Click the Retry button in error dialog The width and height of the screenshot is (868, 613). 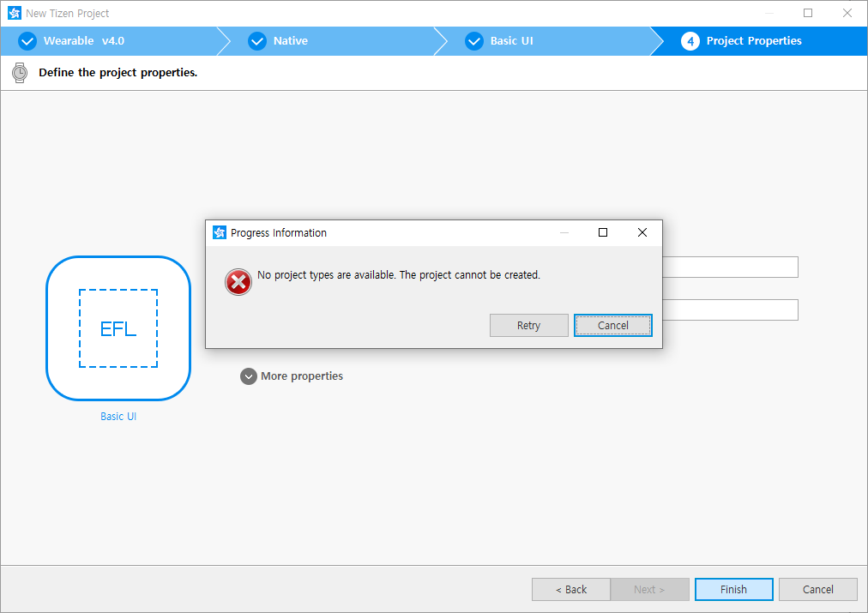[x=528, y=326]
